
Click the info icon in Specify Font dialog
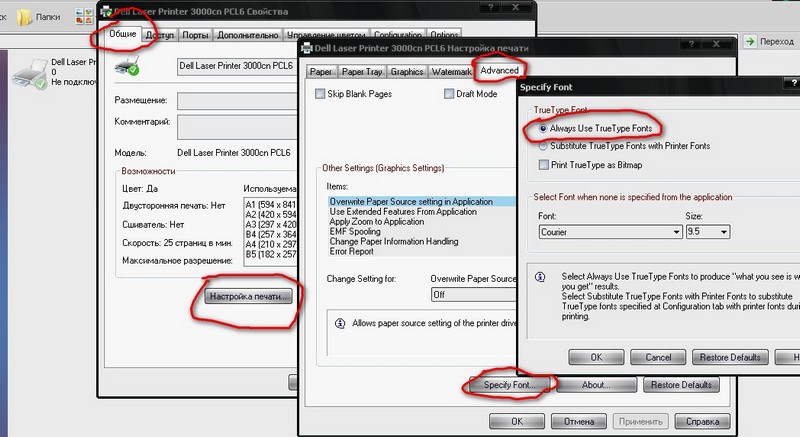pyautogui.click(x=539, y=276)
